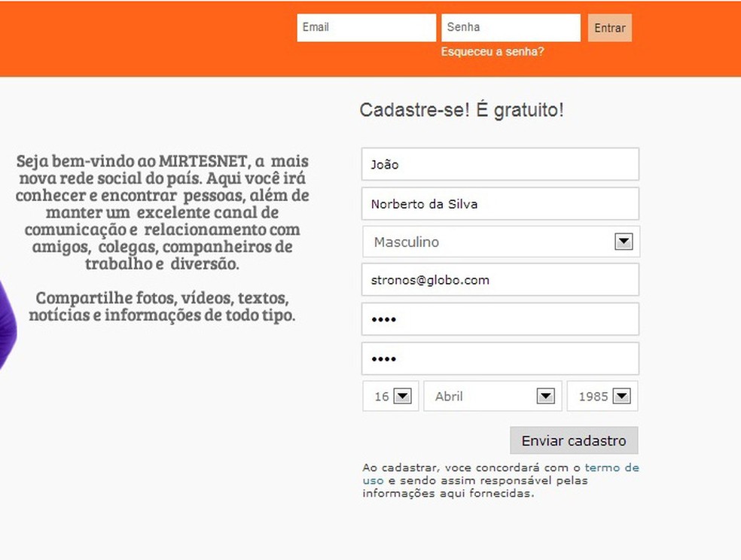Select the first name field containing João
The height and width of the screenshot is (560, 741).
[500, 164]
